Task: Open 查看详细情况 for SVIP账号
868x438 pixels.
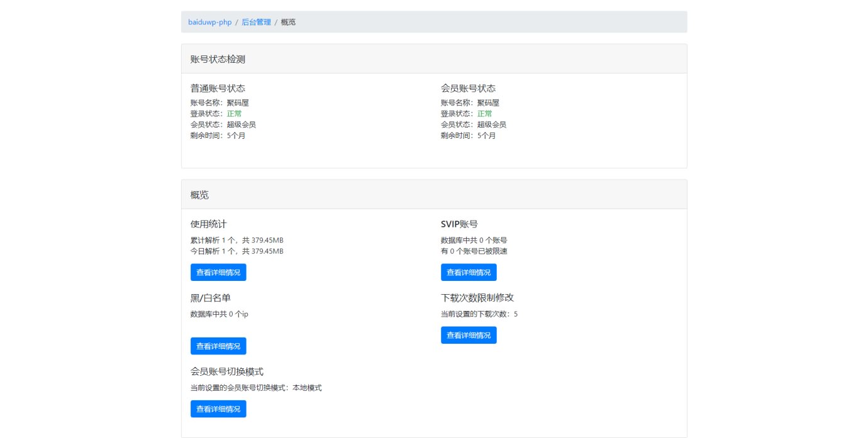Action: pos(469,272)
